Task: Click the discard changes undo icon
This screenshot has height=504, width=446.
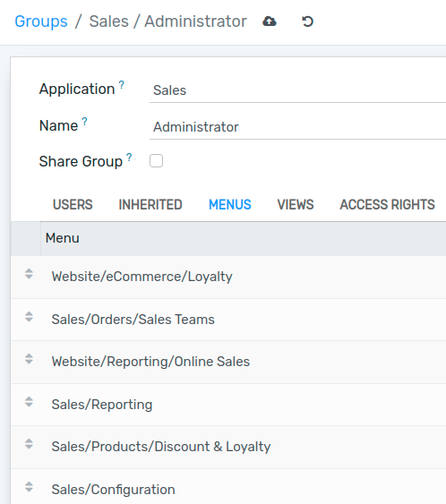Action: click(307, 21)
